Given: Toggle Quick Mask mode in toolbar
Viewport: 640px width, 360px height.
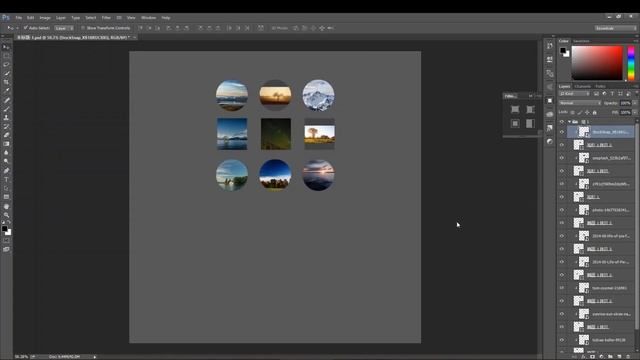Looking at the screenshot, I should click(x=6, y=241).
